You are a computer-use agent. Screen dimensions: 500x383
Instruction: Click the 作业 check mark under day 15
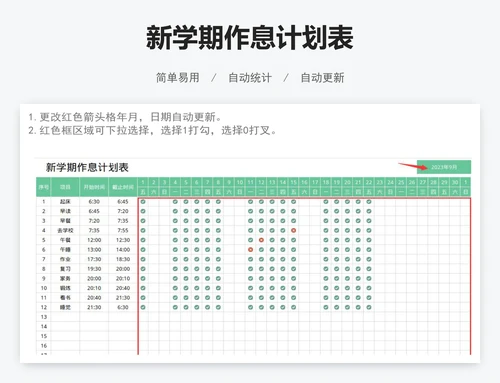(294, 259)
